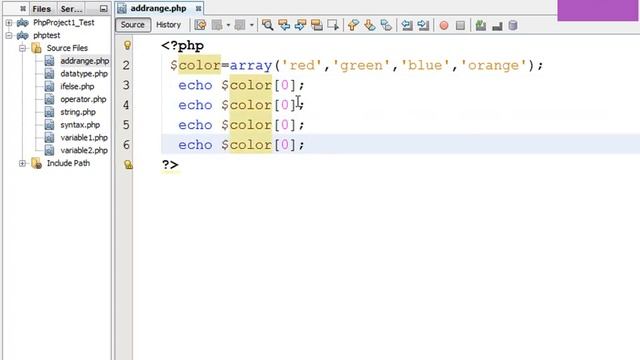Select variable2.php in the project tree
Screen dimensions: 640x360
click(84, 150)
